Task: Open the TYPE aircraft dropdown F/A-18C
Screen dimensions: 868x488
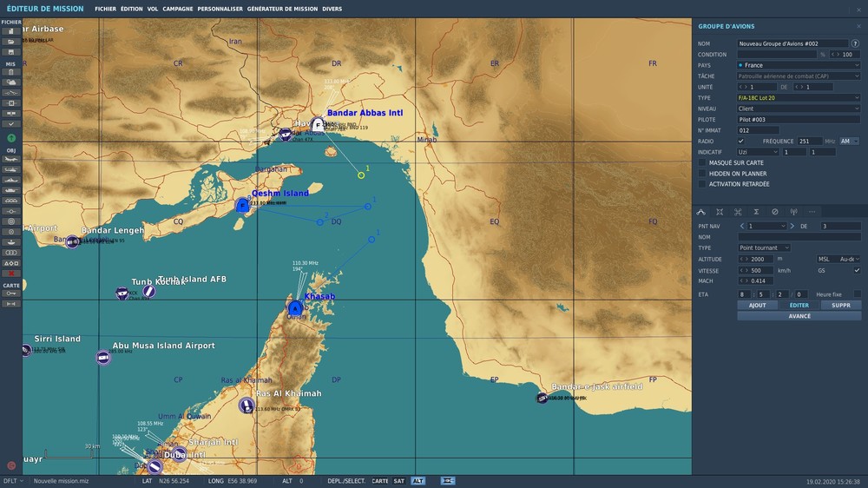Action: (799, 97)
